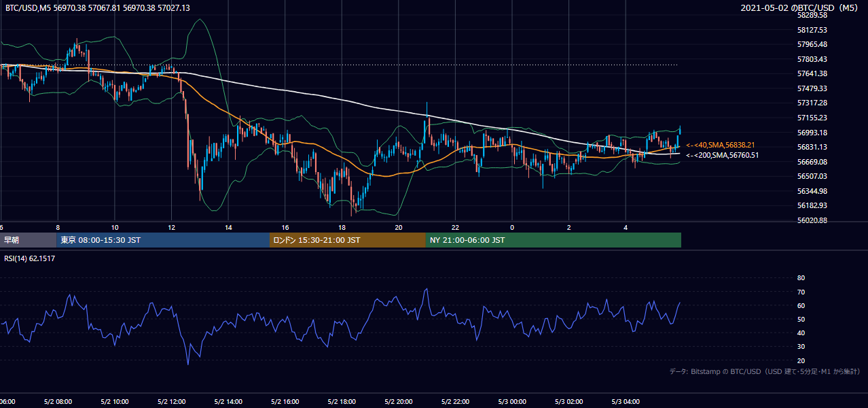Click the 5/3 02:00 bottom time label

(568, 402)
